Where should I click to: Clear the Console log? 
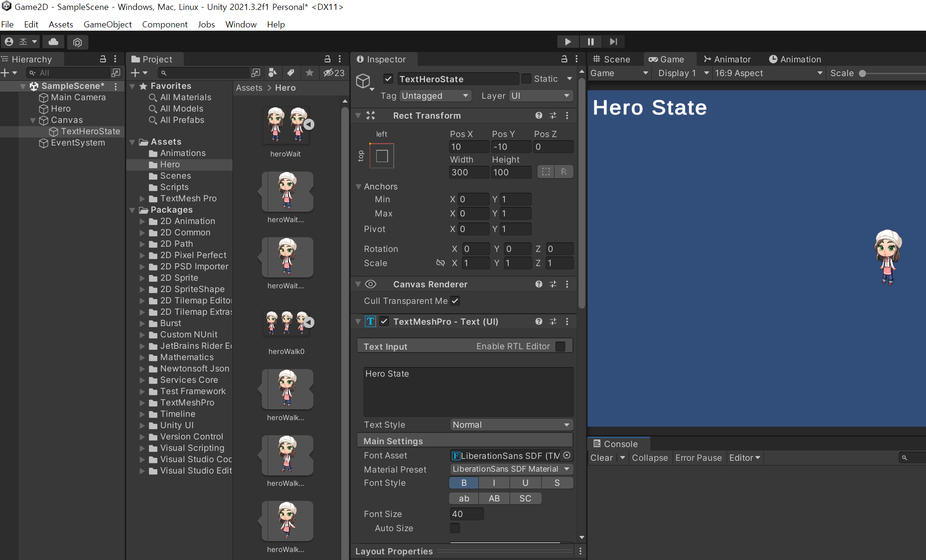pos(601,458)
